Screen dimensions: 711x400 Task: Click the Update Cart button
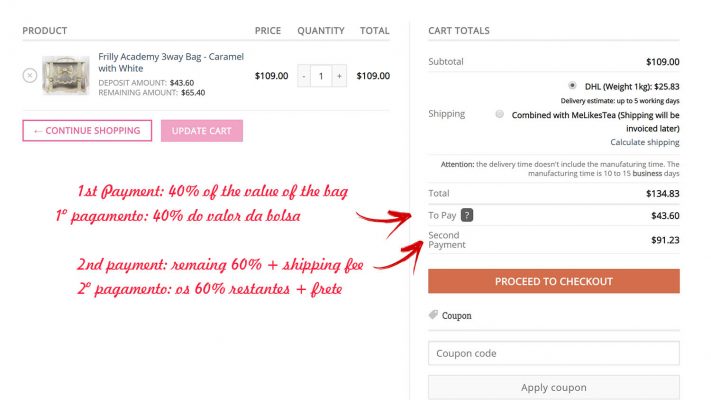tap(202, 131)
